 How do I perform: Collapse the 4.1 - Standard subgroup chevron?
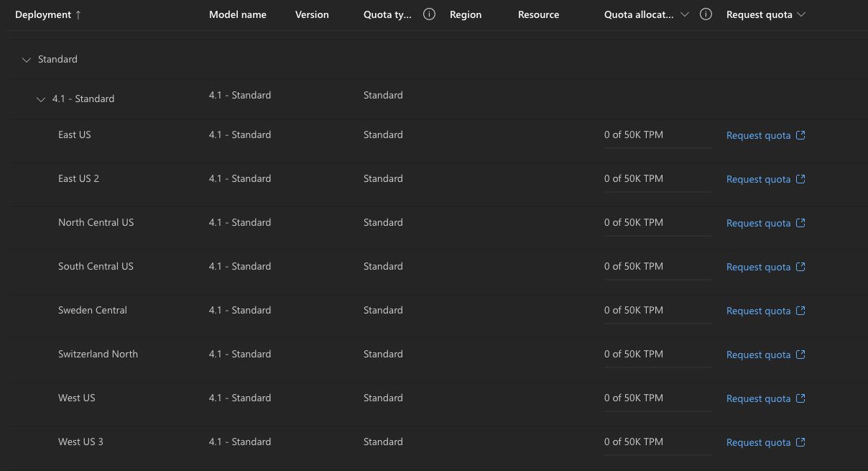pyautogui.click(x=41, y=99)
